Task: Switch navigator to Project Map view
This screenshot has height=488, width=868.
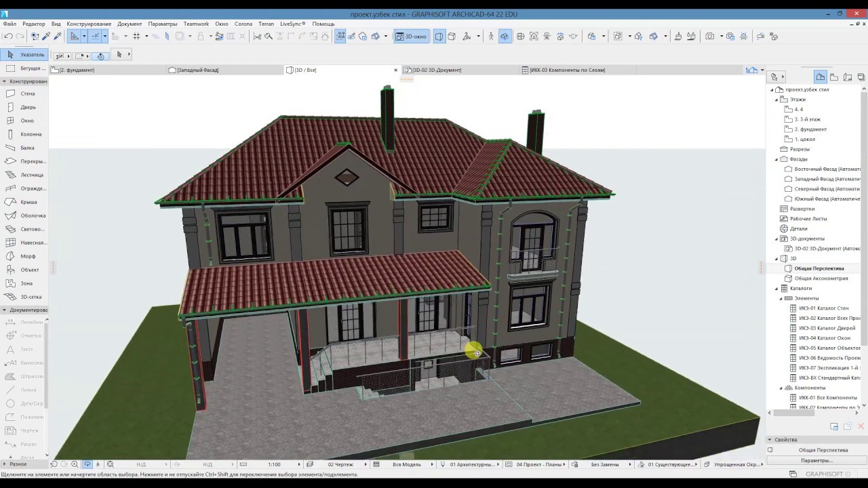Action: [x=821, y=77]
